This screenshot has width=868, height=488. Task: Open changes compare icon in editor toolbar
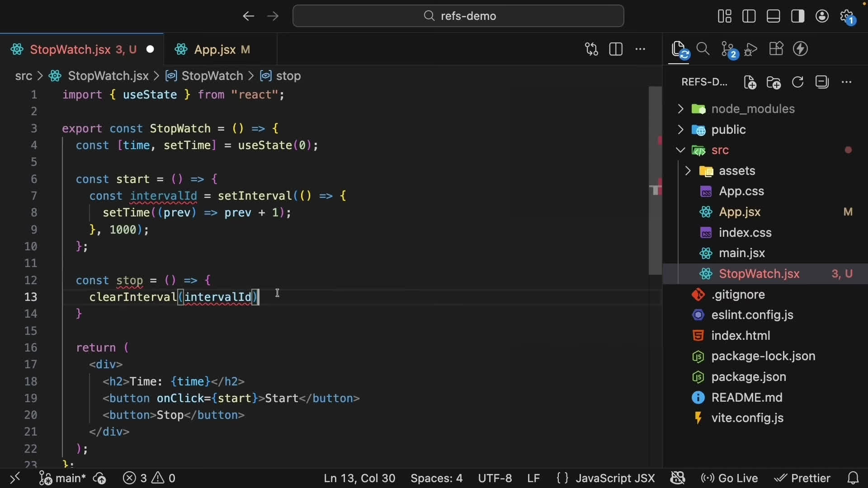pos(592,49)
